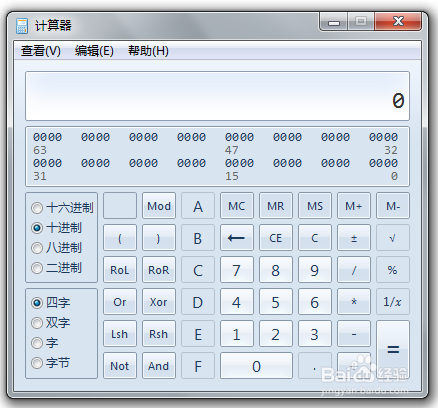Click the hex digit C key below B
This screenshot has height=408, width=438.
198,270
